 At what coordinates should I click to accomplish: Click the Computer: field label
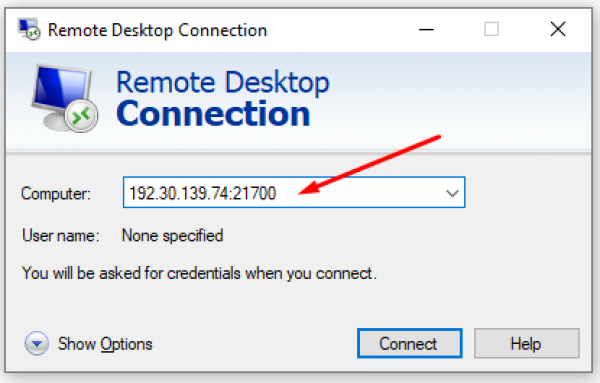click(56, 194)
